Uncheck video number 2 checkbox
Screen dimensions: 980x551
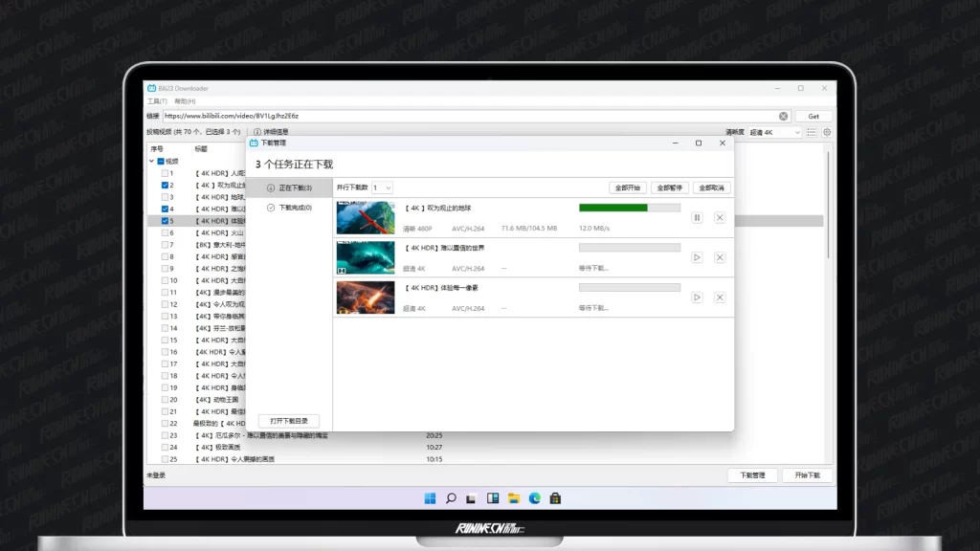pos(166,185)
